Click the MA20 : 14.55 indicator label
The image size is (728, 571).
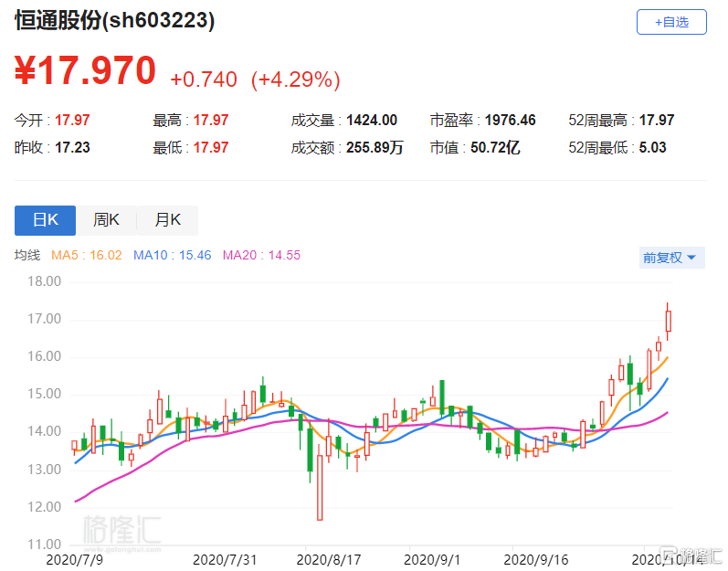(261, 255)
